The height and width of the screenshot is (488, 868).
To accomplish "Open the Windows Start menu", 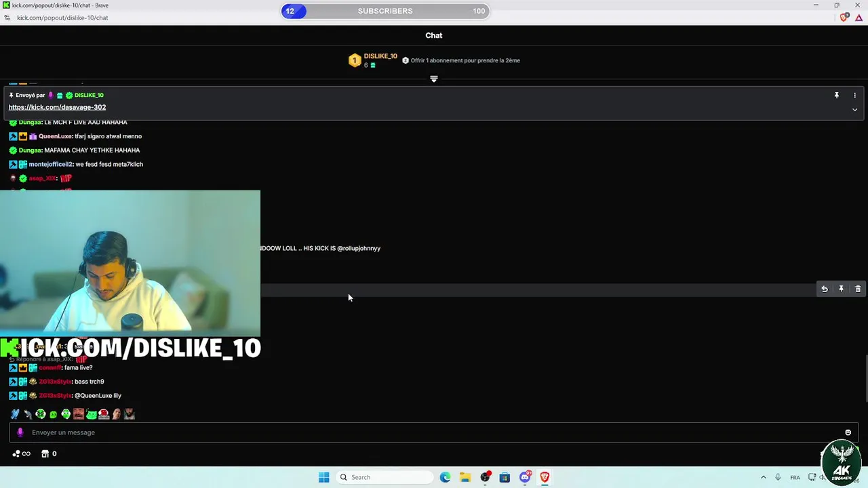I will [x=323, y=477].
